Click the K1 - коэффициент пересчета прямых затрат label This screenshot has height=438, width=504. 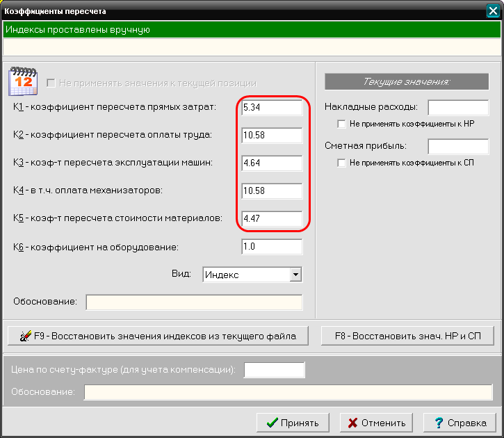pyautogui.click(x=115, y=107)
